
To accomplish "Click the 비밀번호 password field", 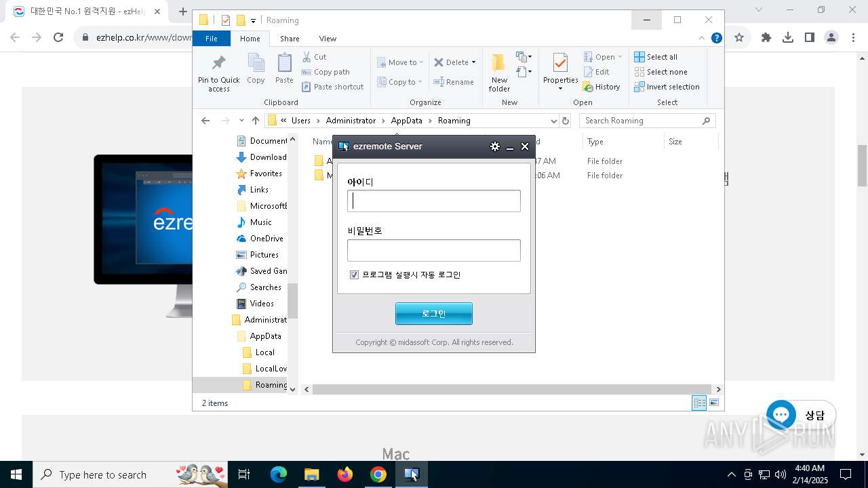I will (434, 250).
